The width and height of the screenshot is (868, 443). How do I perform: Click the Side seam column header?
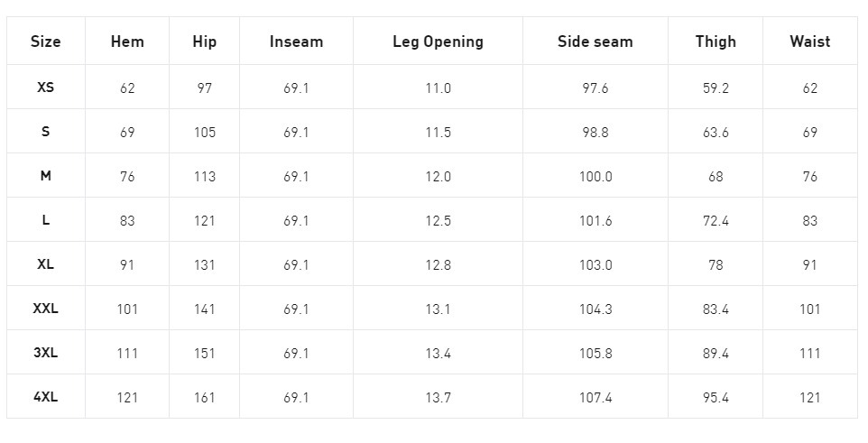pyautogui.click(x=596, y=42)
